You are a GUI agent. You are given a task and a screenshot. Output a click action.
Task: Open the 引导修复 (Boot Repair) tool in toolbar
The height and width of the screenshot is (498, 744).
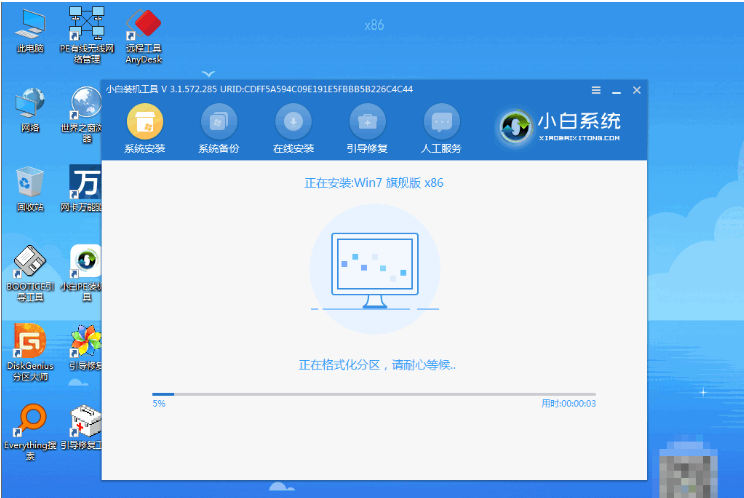coord(367,129)
